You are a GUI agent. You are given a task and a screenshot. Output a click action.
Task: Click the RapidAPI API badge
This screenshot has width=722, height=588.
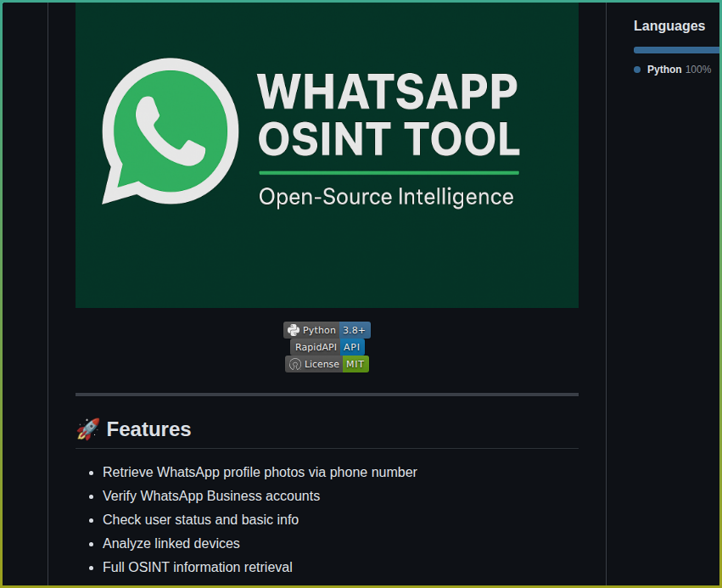point(327,347)
